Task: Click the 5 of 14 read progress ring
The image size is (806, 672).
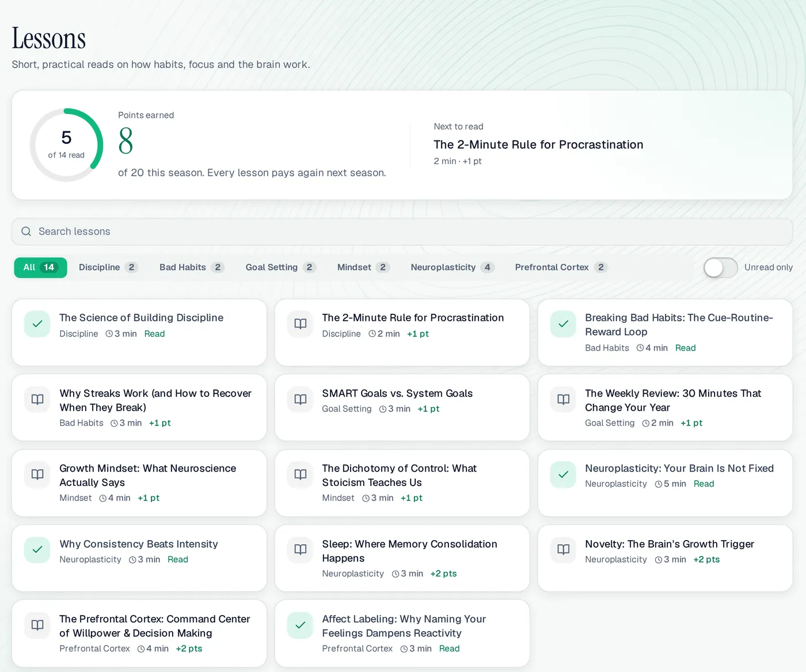Action: (66, 145)
